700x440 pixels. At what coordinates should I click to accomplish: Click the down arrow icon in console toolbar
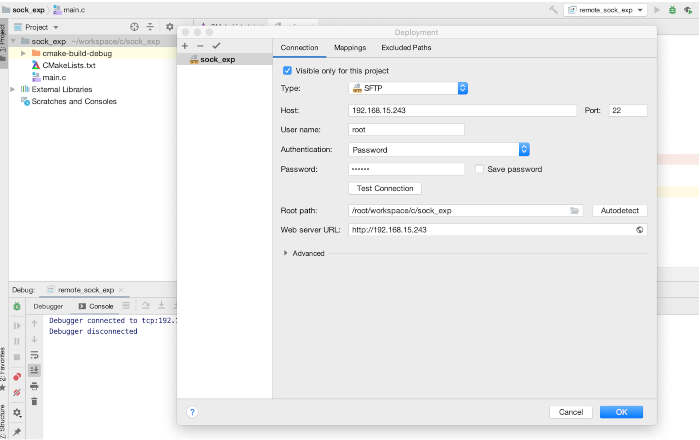point(34,339)
